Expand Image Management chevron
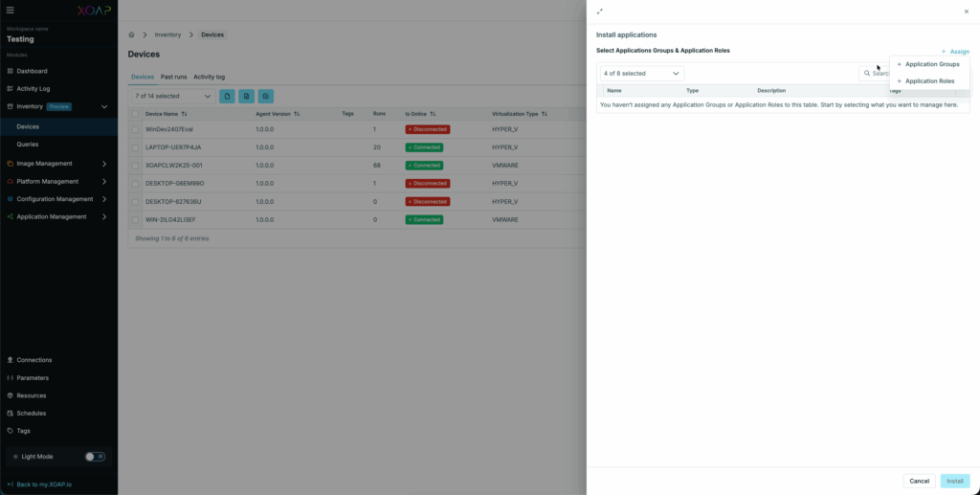 pos(104,164)
